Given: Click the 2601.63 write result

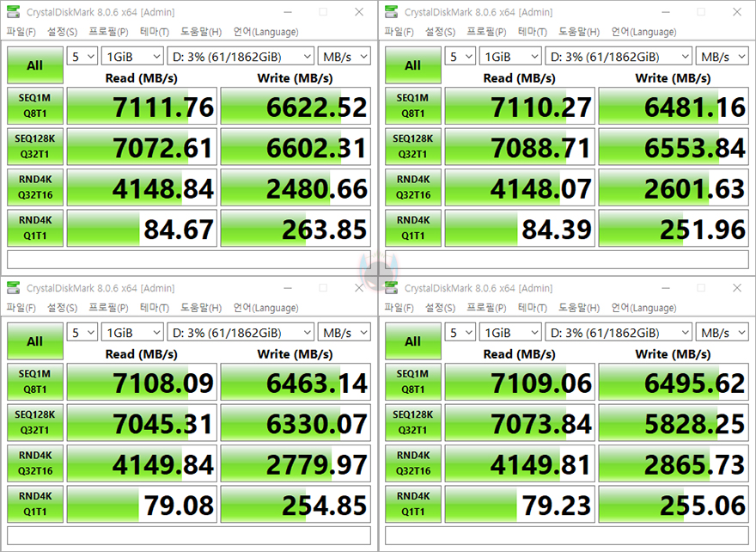Looking at the screenshot, I should click(x=674, y=187).
